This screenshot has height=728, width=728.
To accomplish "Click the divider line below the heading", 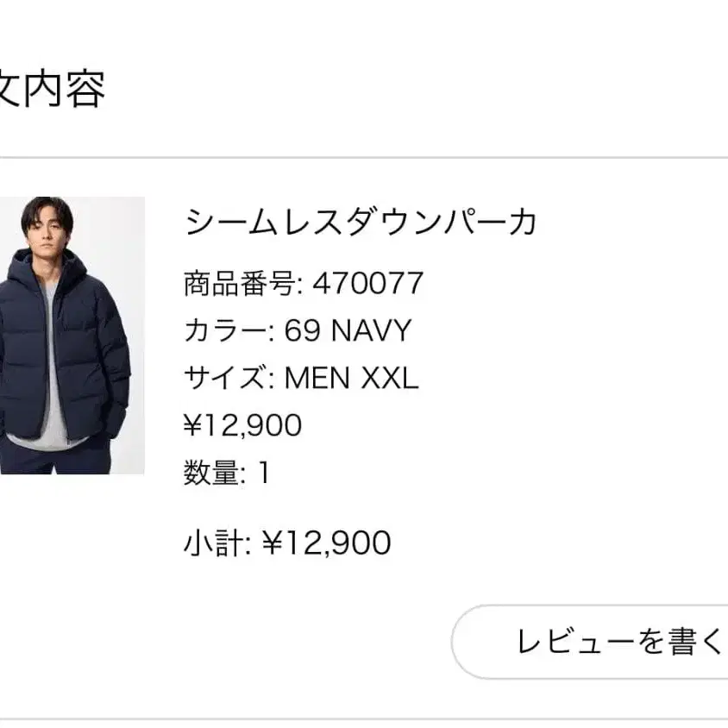I will [x=364, y=158].
